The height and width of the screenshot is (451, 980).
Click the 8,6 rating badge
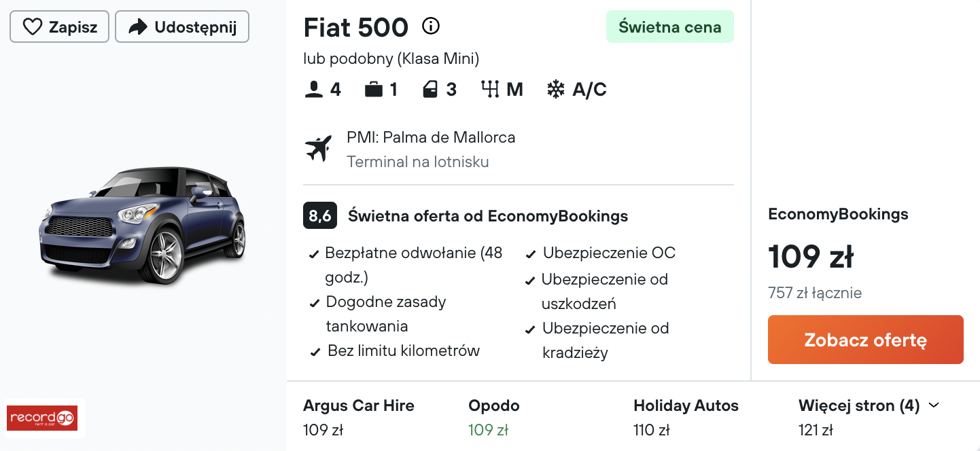click(x=320, y=216)
